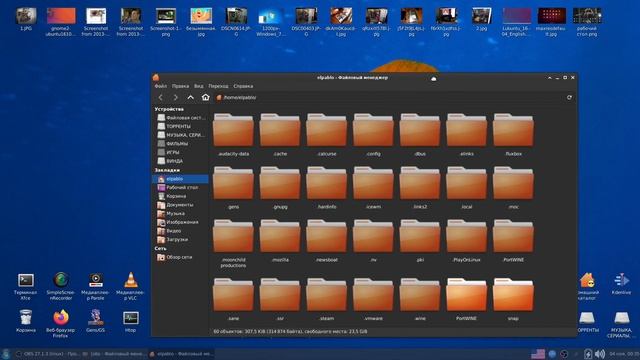Switch to OBS task in taskbar
640x360 pixels.
coord(48,354)
